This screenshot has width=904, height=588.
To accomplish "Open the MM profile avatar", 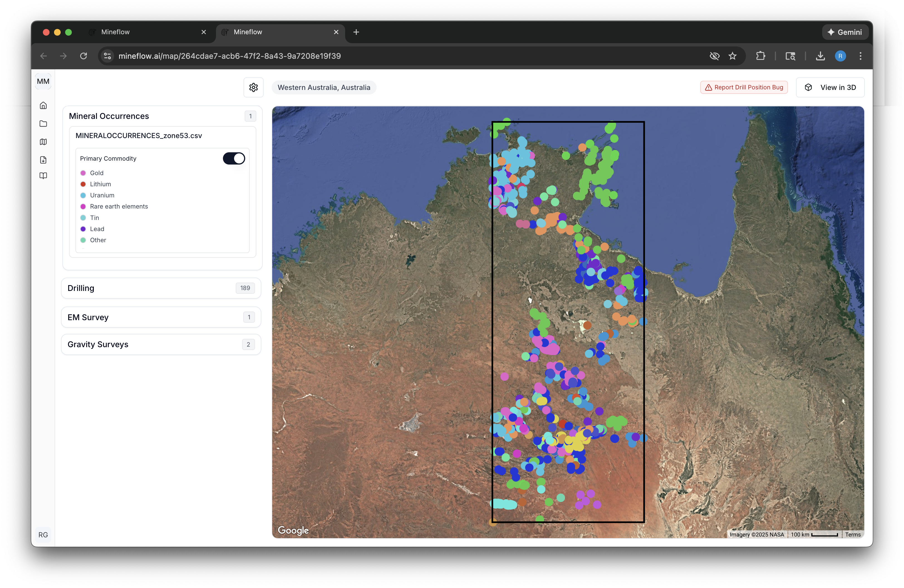I will pyautogui.click(x=43, y=81).
